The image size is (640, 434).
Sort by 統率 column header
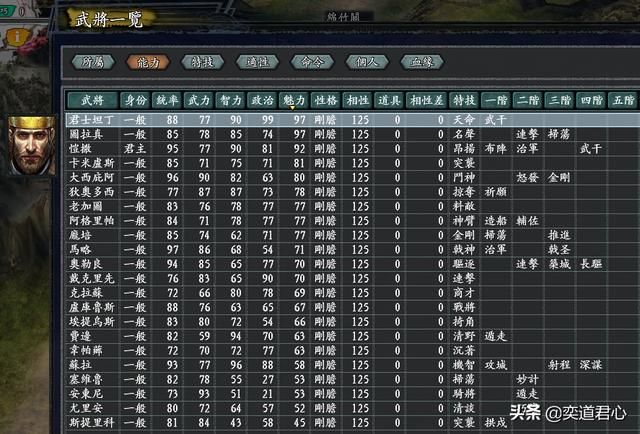[167, 100]
